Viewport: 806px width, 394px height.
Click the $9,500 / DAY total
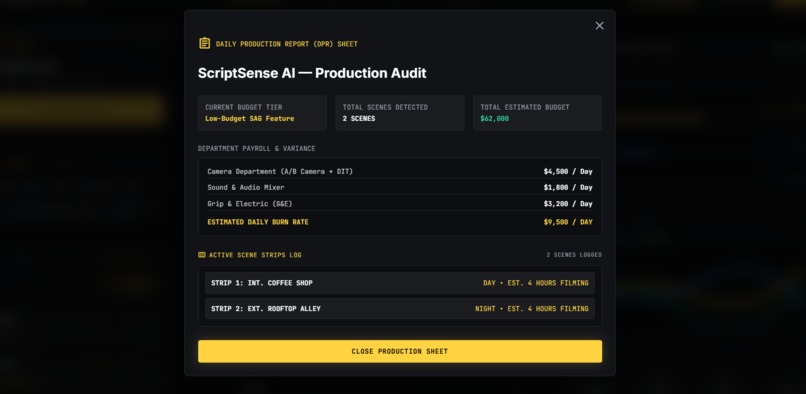pos(568,222)
